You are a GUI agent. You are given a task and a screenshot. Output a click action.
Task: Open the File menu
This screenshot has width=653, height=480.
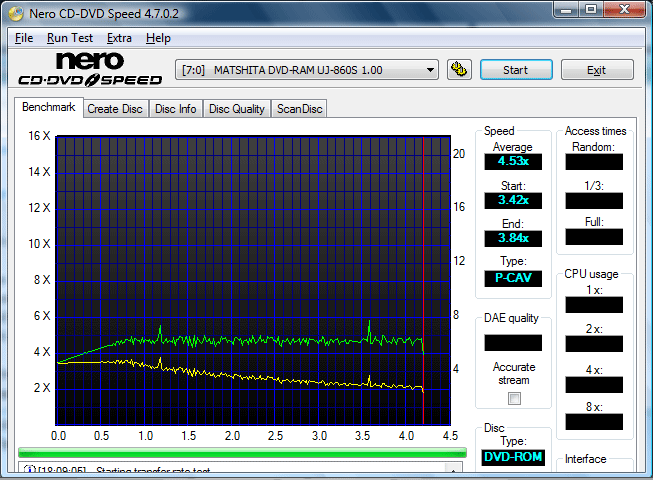[24, 38]
